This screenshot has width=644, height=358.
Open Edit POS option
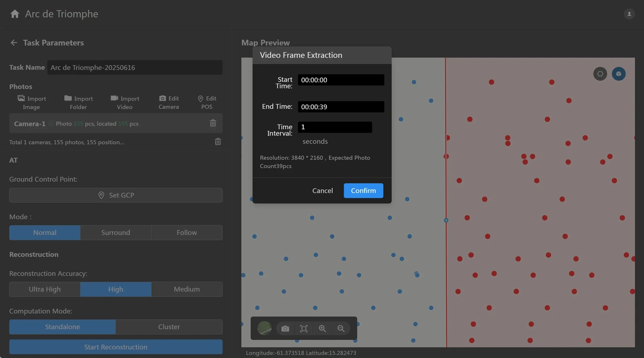[207, 102]
